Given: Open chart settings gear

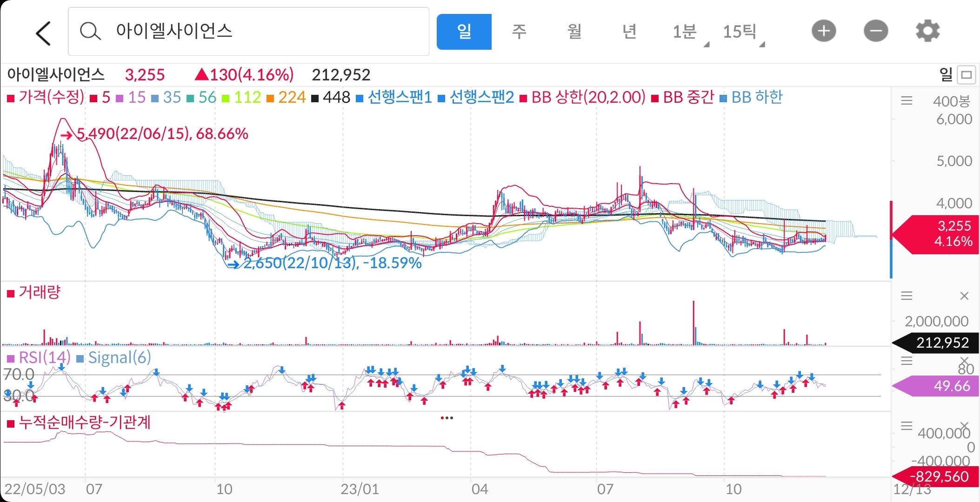Looking at the screenshot, I should [x=927, y=31].
